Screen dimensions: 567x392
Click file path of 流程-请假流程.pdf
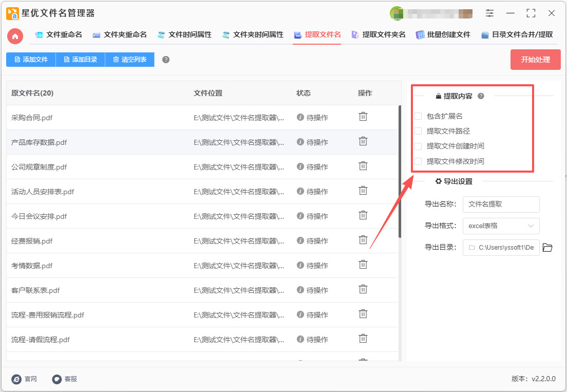click(x=239, y=340)
